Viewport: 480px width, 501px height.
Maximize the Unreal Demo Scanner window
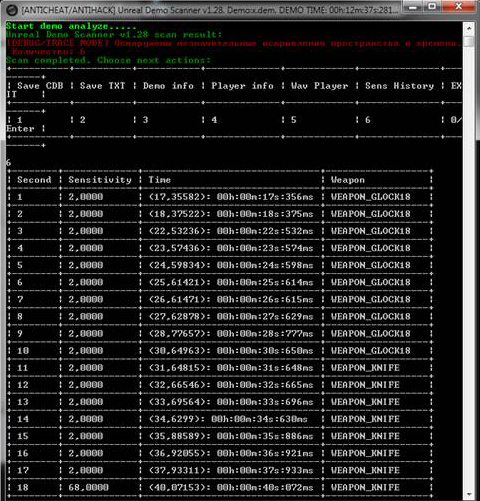point(433,7)
